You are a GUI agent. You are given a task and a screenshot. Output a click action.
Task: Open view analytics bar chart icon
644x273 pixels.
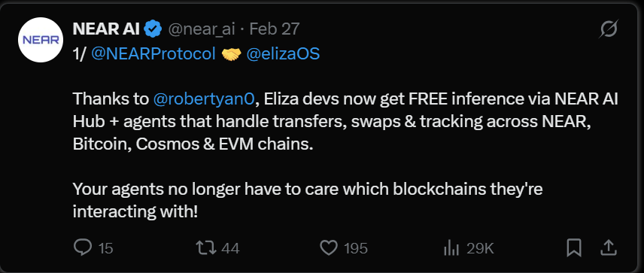point(451,248)
